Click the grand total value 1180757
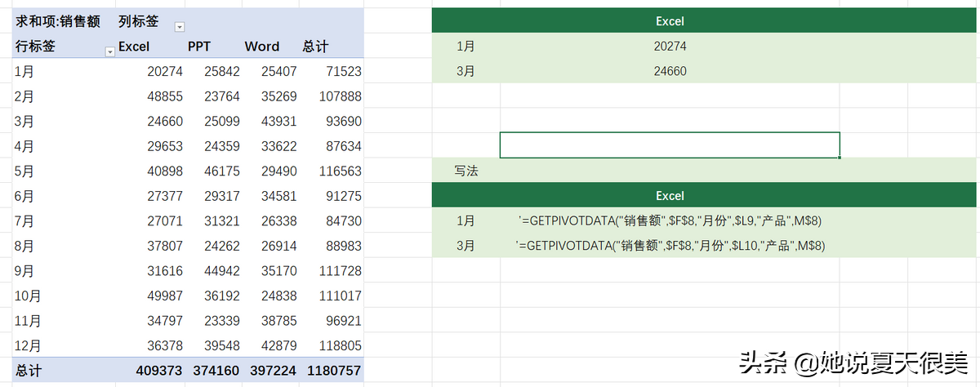The width and height of the screenshot is (980, 387). pos(333,371)
